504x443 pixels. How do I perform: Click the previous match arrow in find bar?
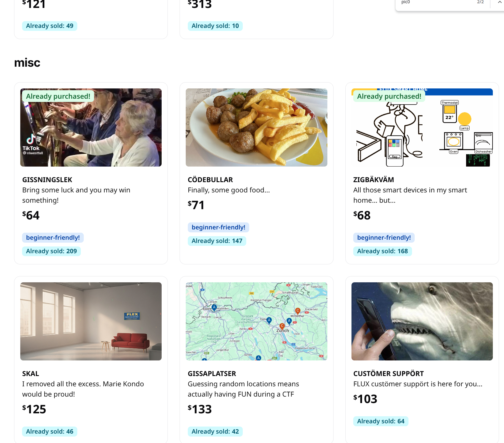[500, 2]
